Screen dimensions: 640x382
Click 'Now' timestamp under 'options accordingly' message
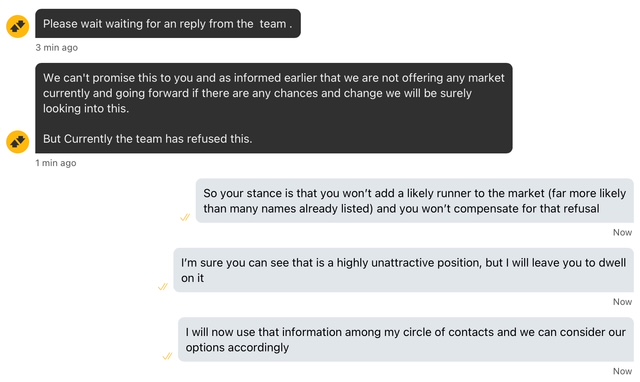(622, 371)
